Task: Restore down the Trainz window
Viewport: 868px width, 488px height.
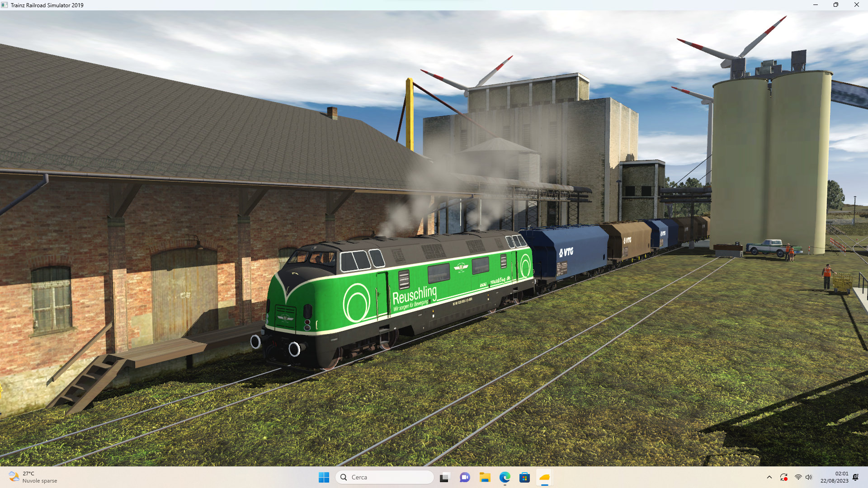Action: (836, 5)
